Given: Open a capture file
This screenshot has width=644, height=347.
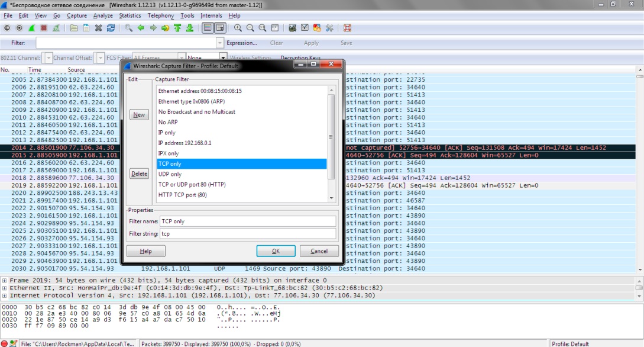Looking at the screenshot, I should click(x=74, y=28).
